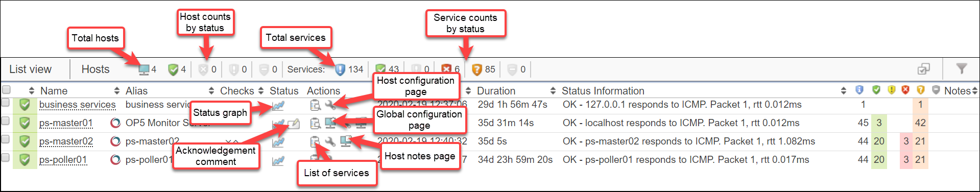Screen dimensions: 980x192
Task: Show list of services for ps-master02
Action: [x=315, y=141]
